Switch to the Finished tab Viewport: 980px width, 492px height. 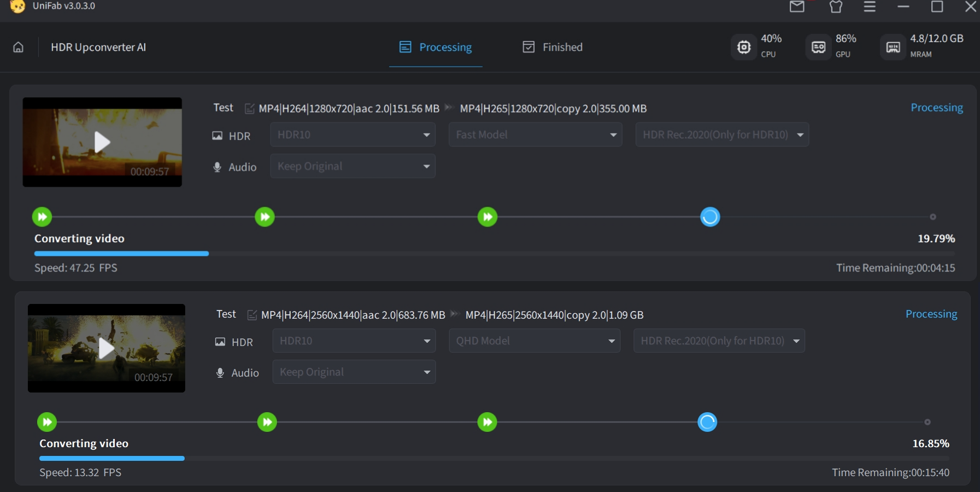tap(553, 48)
